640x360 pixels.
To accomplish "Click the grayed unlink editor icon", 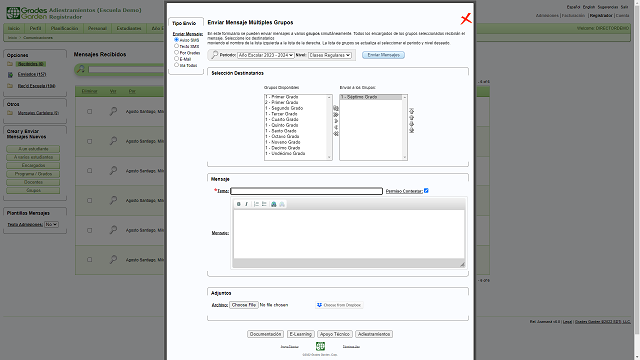I will pyautogui.click(x=282, y=204).
